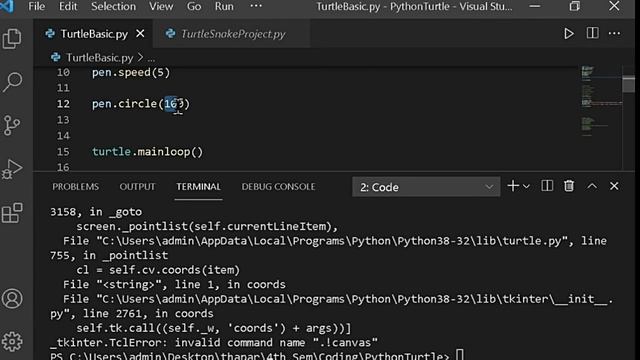The image size is (640, 360).
Task: Click 'screen._pointlist(self.currentLineItem),' terminal line
Action: [207, 227]
